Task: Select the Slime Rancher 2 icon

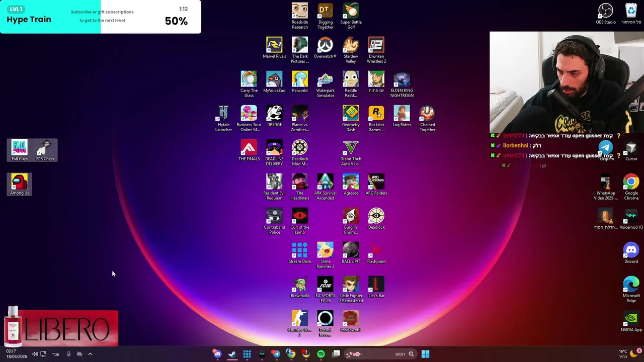Action: 325,255
